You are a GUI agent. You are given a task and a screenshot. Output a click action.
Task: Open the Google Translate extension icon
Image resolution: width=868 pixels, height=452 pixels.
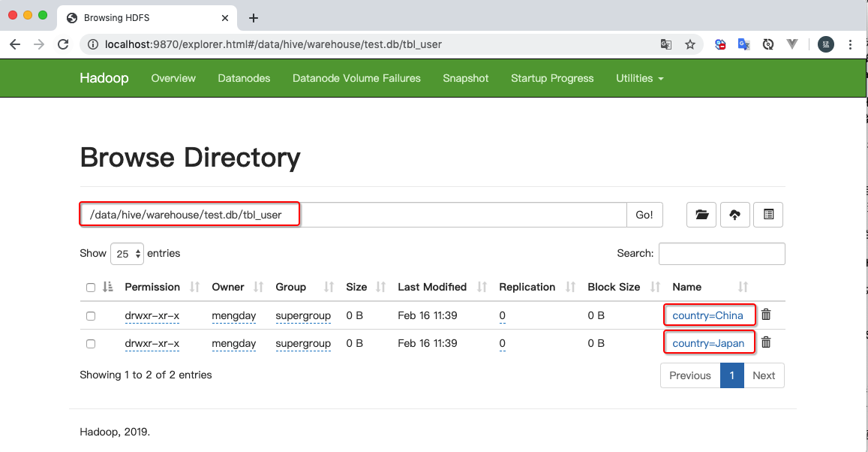[744, 44]
